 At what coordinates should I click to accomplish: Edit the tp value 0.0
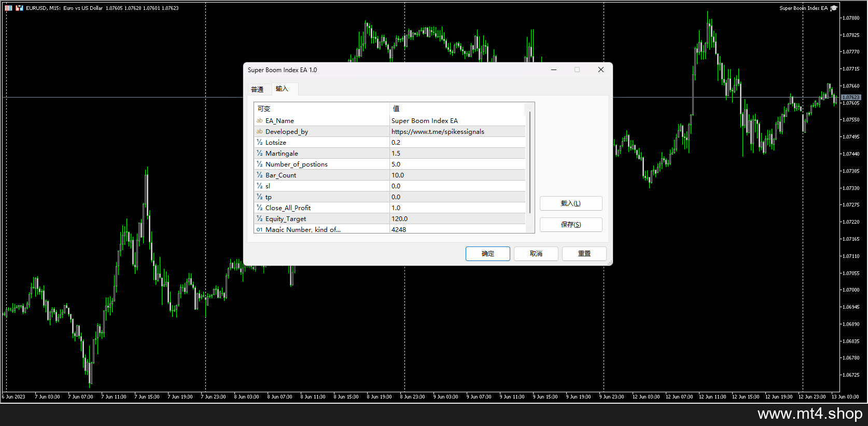click(457, 197)
